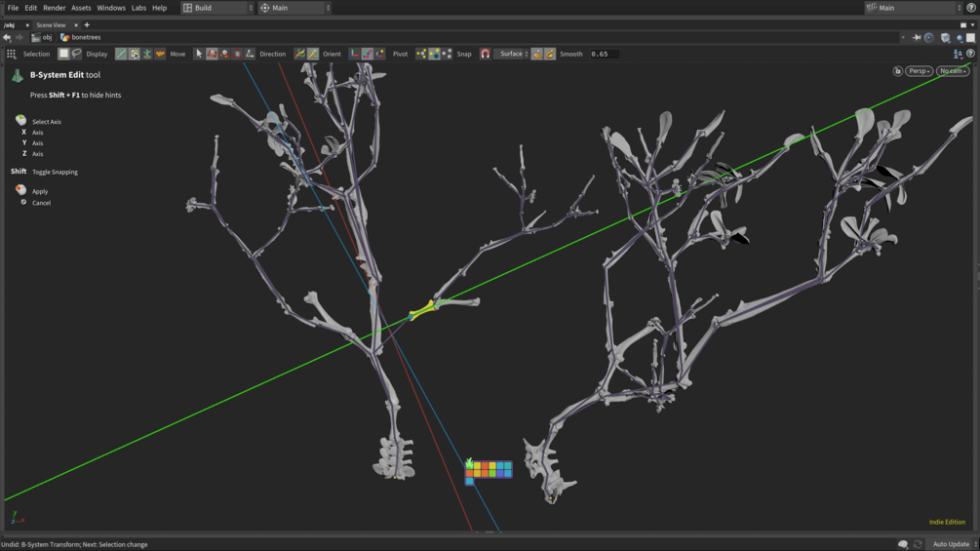Open the Surface snap dropdown
This screenshot has width=980, height=551.
click(x=511, y=55)
